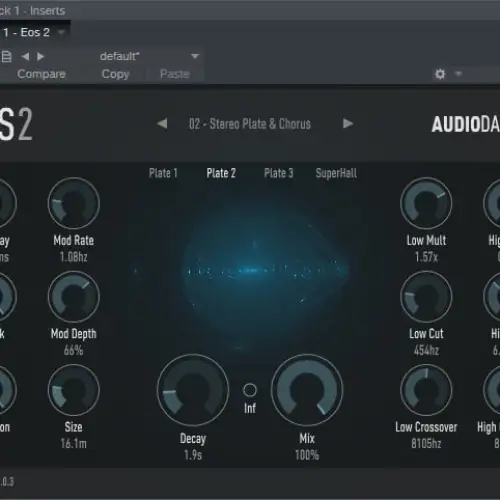Switch to the Plate 1 algorithm
The height and width of the screenshot is (500, 500).
[x=163, y=173]
